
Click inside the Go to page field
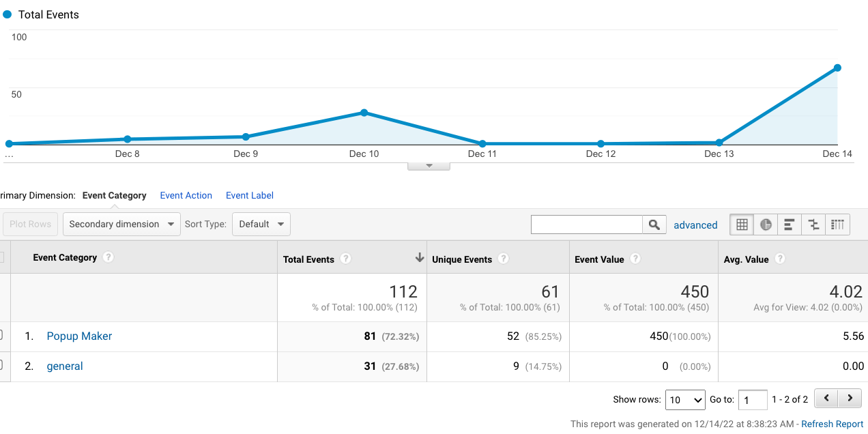(x=753, y=399)
